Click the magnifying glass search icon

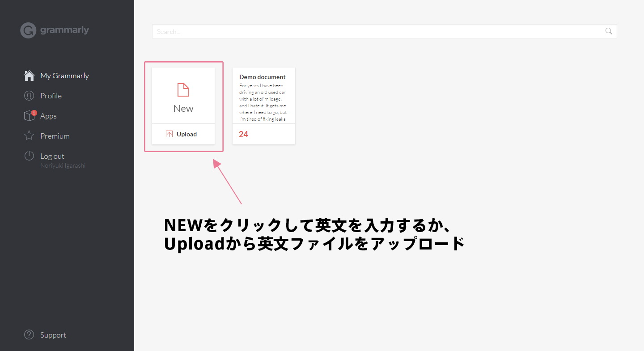[609, 31]
